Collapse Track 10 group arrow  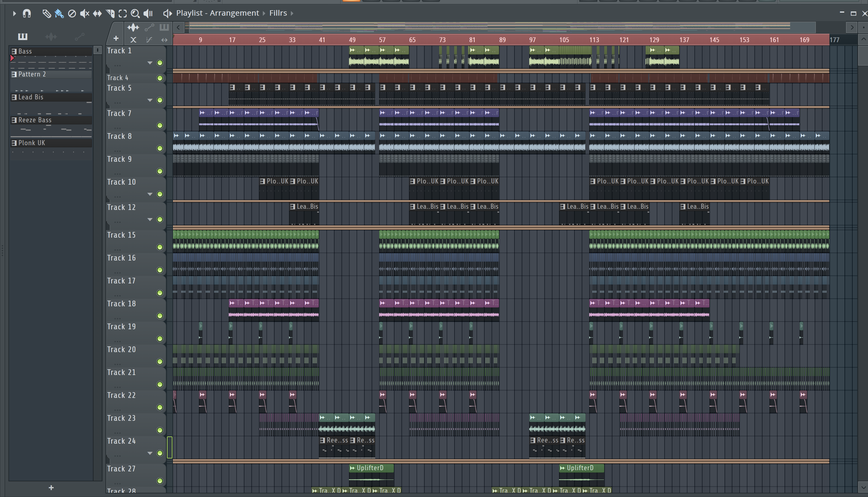149,194
